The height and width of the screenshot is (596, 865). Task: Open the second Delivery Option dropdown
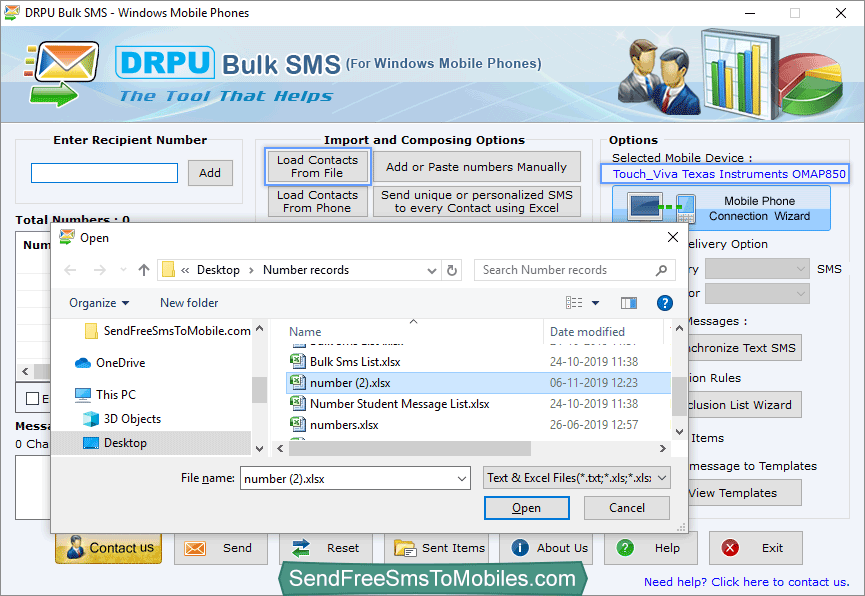tap(757, 294)
